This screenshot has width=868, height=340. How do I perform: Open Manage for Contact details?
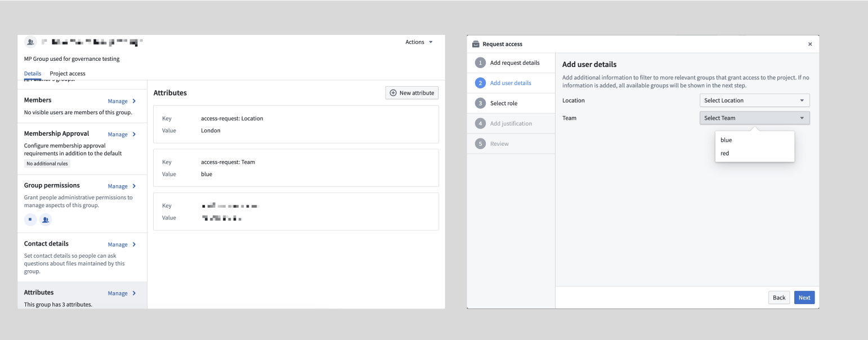(122, 245)
